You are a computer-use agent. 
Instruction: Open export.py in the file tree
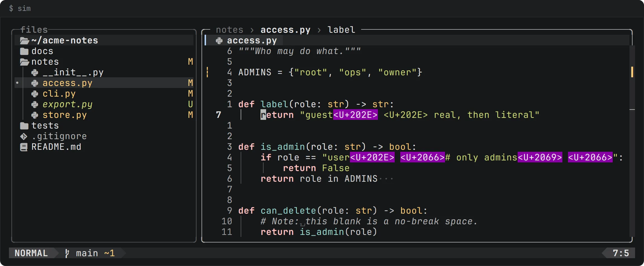click(67, 104)
